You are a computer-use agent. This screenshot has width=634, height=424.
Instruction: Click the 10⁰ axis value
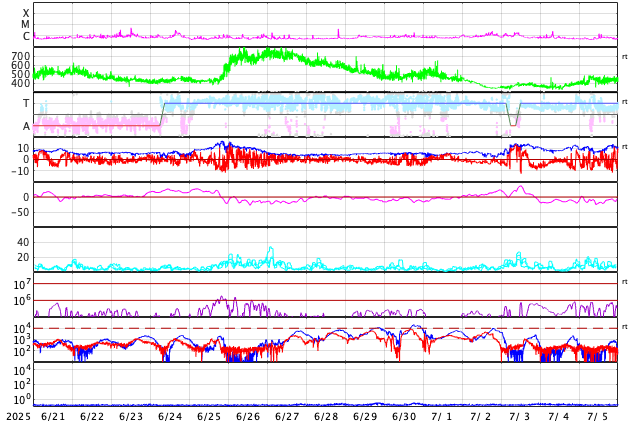click(22, 400)
